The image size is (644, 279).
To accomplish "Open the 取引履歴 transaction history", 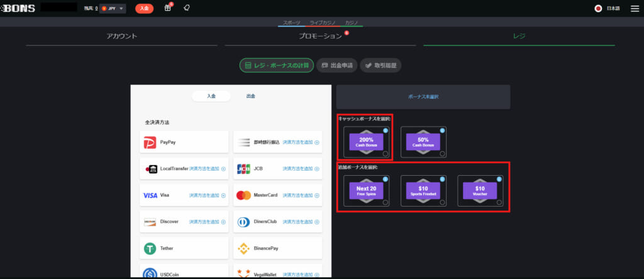I will tap(380, 65).
